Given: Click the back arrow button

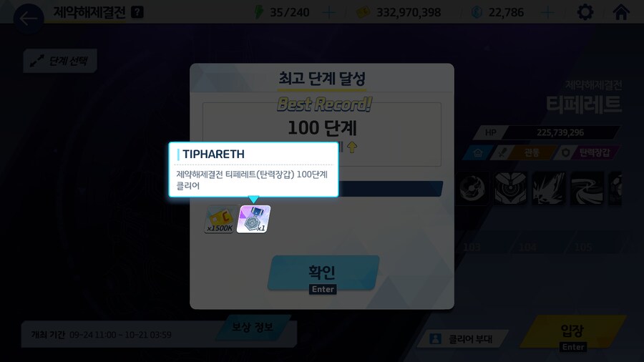Looking at the screenshot, I should [29, 19].
